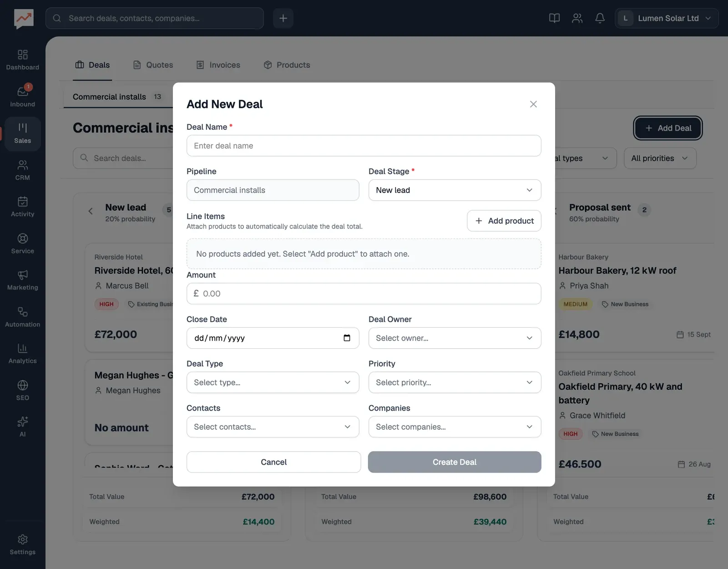Click the global search box
This screenshot has height=569, width=728.
155,18
